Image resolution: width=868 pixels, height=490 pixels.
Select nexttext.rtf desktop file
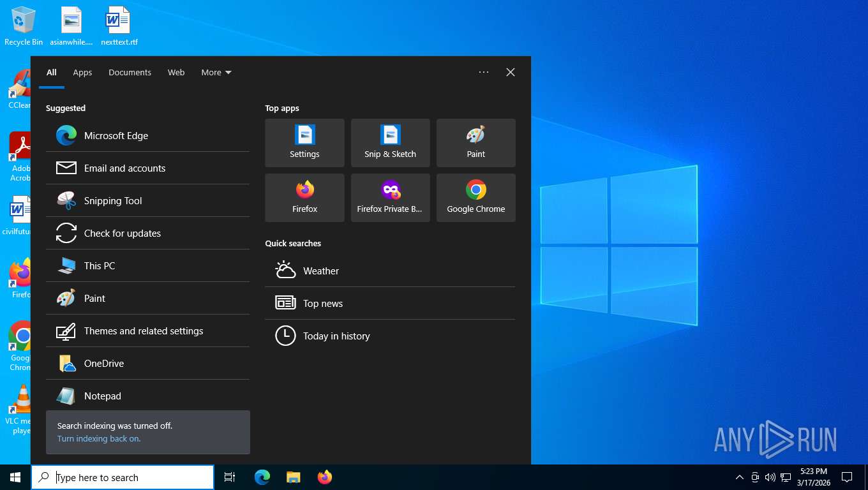119,27
